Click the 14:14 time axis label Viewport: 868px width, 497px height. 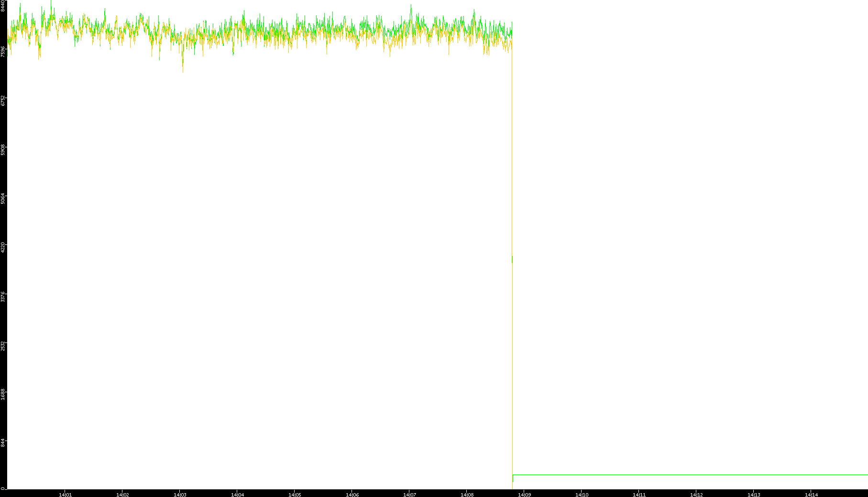pyautogui.click(x=812, y=495)
